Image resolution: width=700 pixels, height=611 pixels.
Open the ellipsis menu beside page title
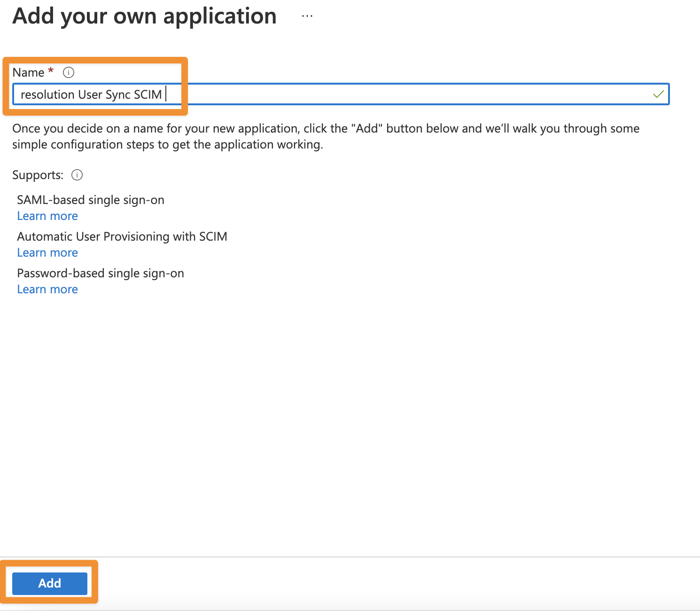[x=307, y=16]
